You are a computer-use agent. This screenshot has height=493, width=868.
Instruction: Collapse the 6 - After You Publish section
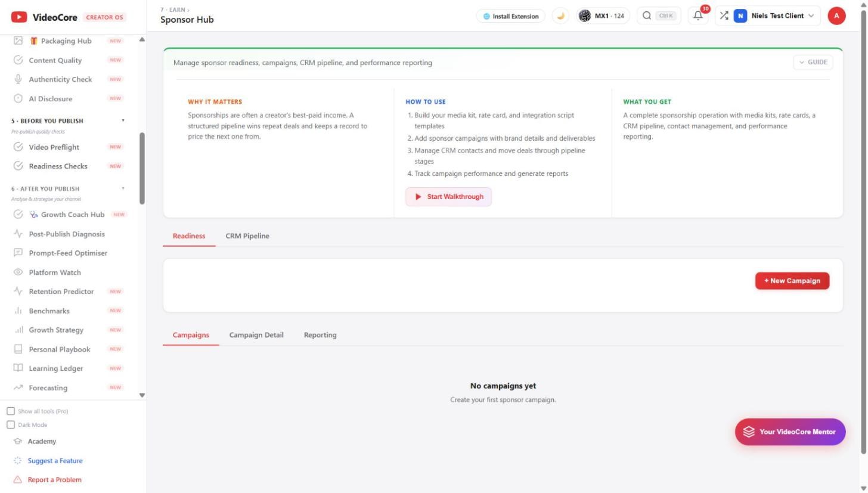123,188
